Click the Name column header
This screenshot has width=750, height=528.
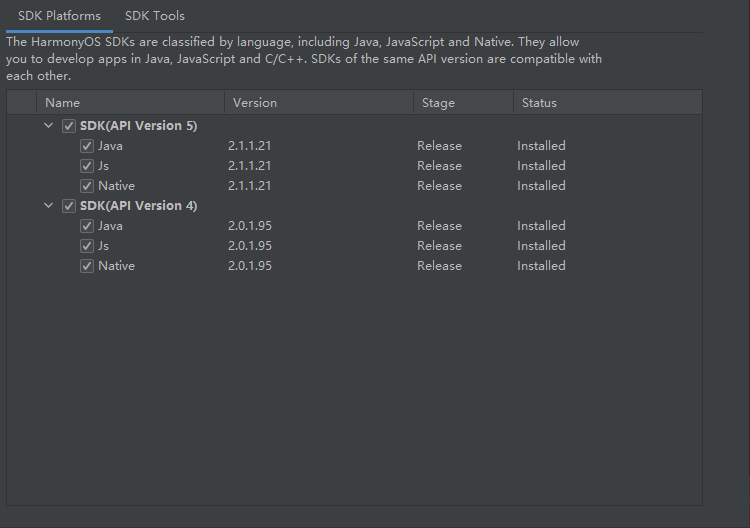pos(130,102)
